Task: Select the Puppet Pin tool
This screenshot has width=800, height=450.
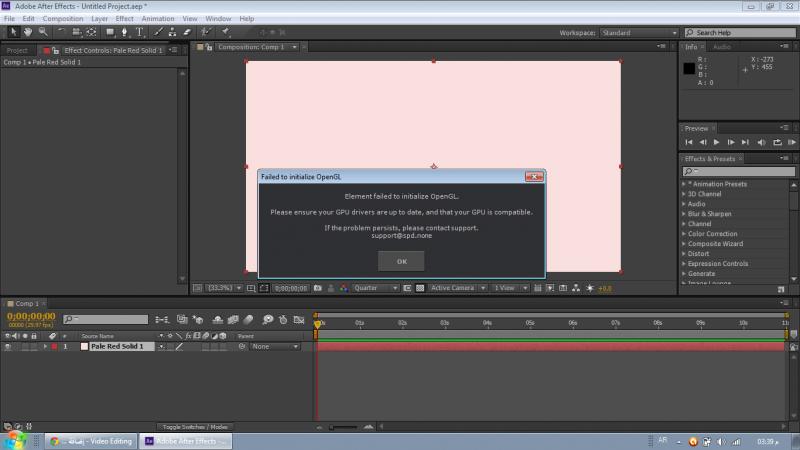Action: (225, 32)
